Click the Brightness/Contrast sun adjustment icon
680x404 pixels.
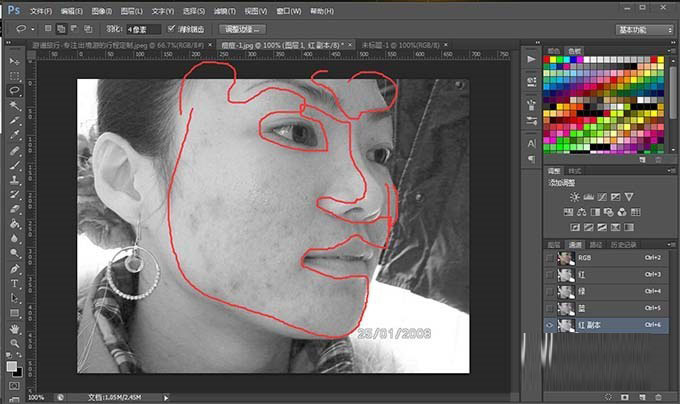point(574,197)
